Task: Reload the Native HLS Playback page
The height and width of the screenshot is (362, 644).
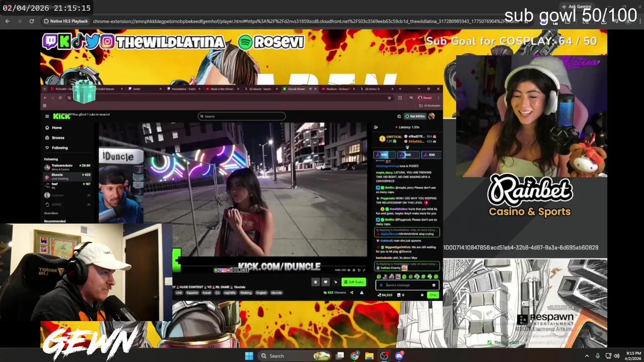Action: click(32, 21)
